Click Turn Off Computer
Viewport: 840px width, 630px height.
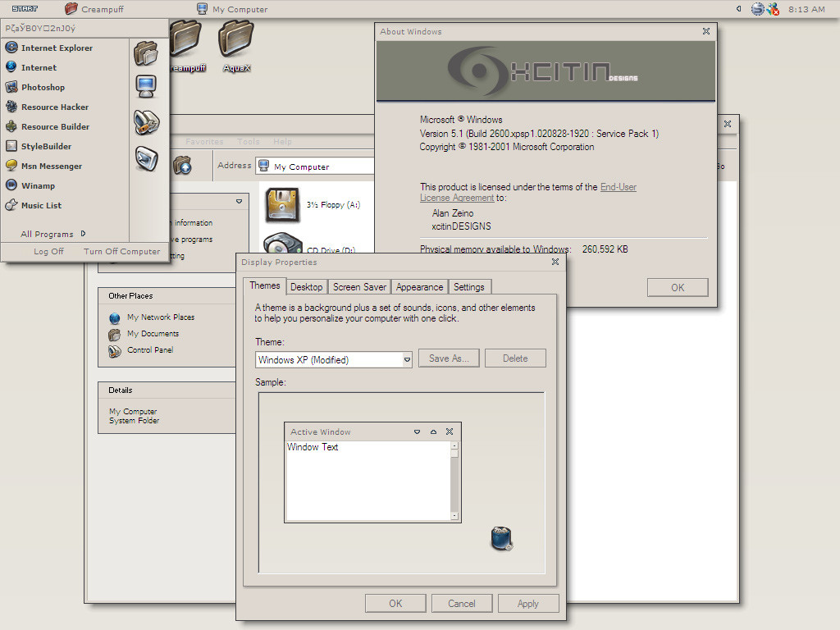[121, 251]
